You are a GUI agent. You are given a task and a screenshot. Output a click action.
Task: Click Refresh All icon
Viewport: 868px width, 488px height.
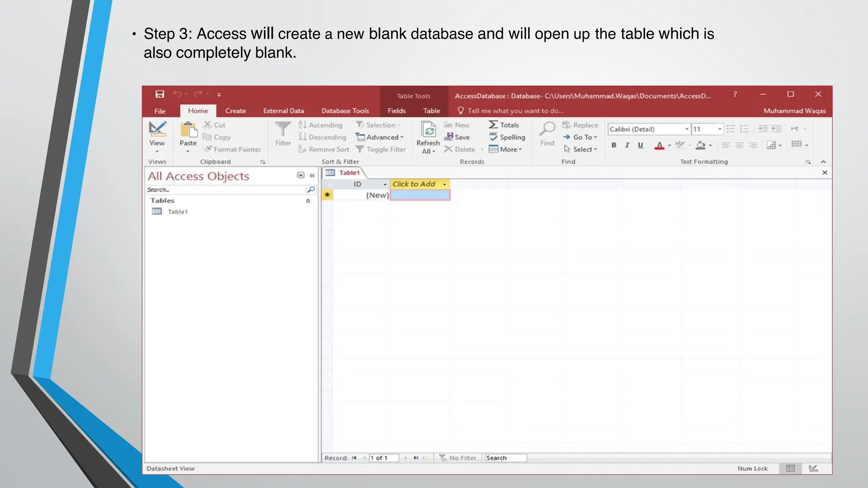428,130
